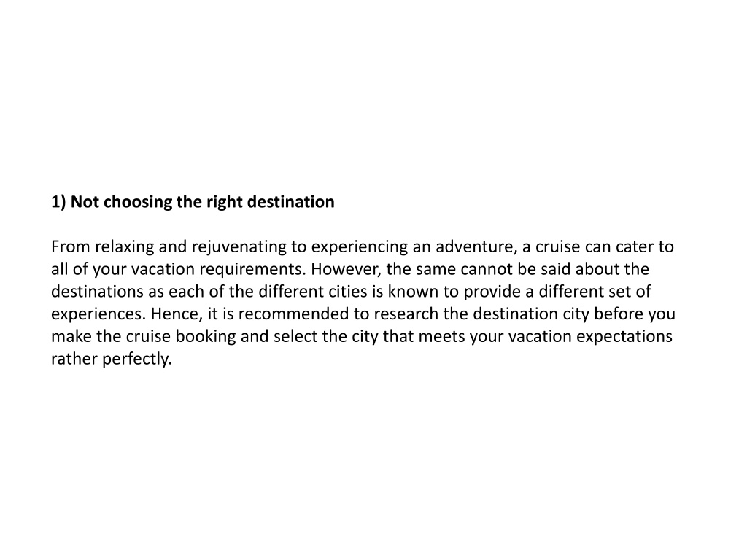Click the word "recommended" in the paragraph

(293, 314)
